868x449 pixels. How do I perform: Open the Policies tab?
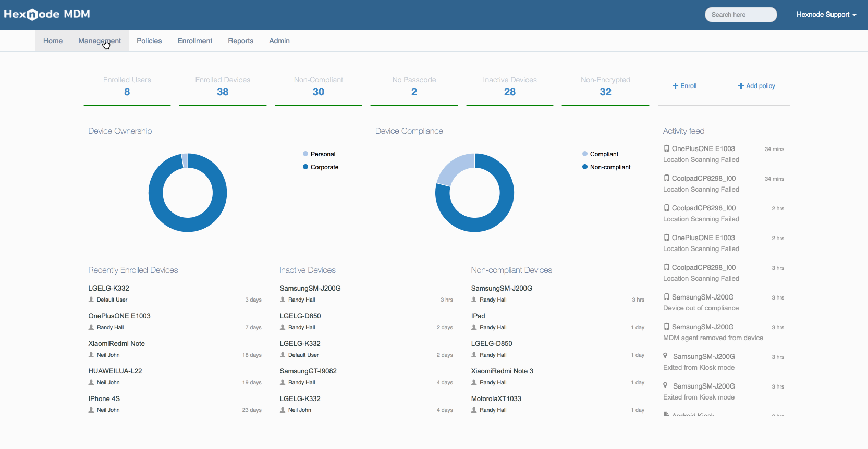tap(149, 41)
